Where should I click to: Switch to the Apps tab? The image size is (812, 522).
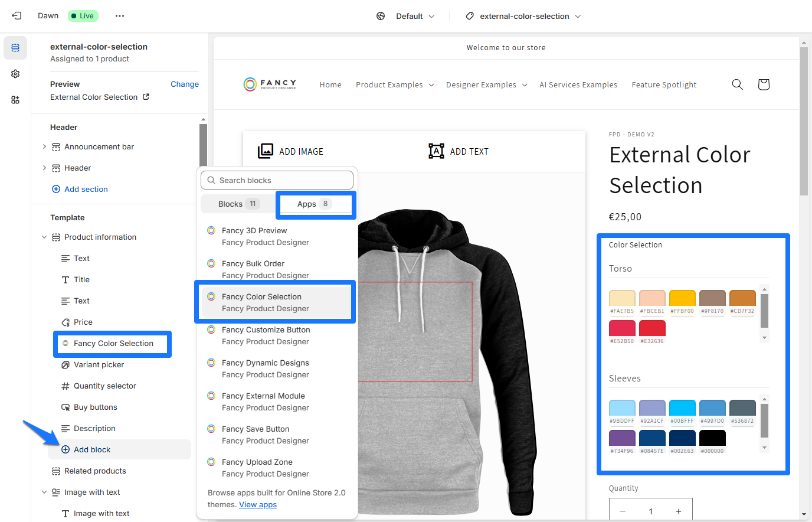click(x=315, y=204)
